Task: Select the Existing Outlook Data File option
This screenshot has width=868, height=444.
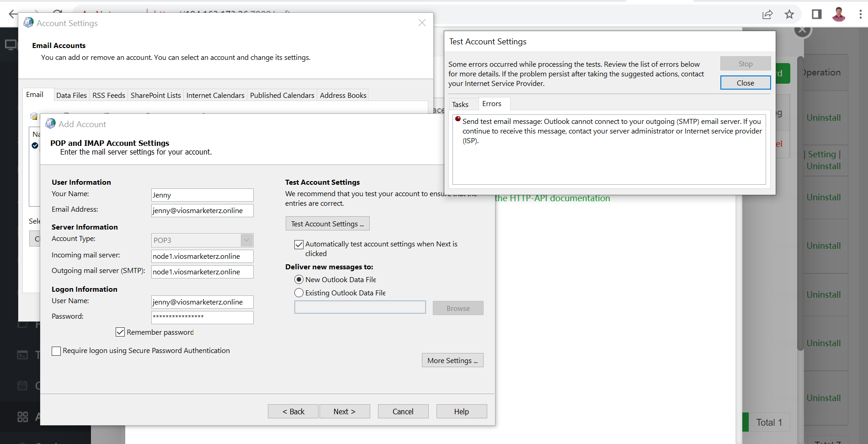Action: coord(299,293)
